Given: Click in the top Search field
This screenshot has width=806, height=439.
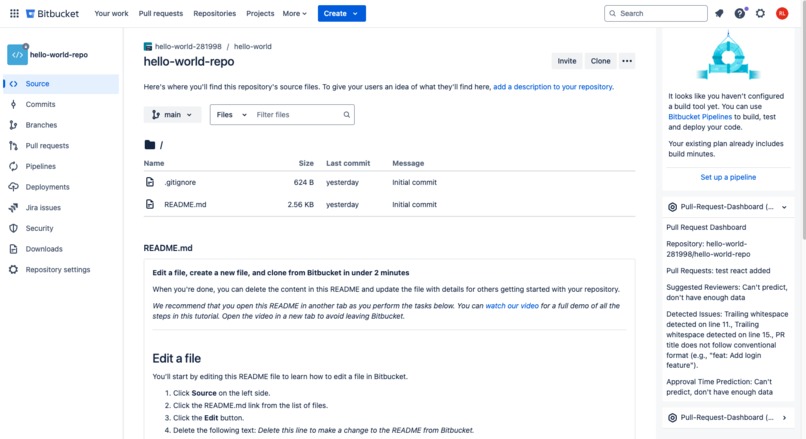Looking at the screenshot, I should tap(656, 13).
